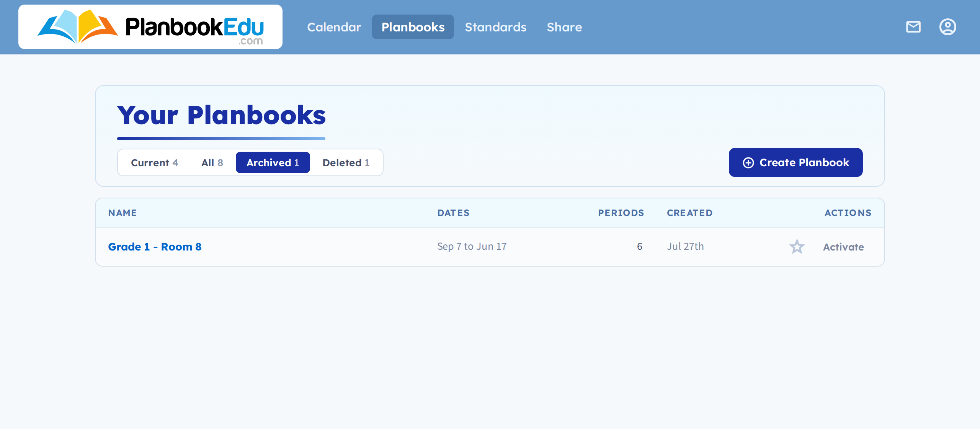This screenshot has height=429, width=980.
Task: Click the ACTIONS column header
Action: pos(848,213)
